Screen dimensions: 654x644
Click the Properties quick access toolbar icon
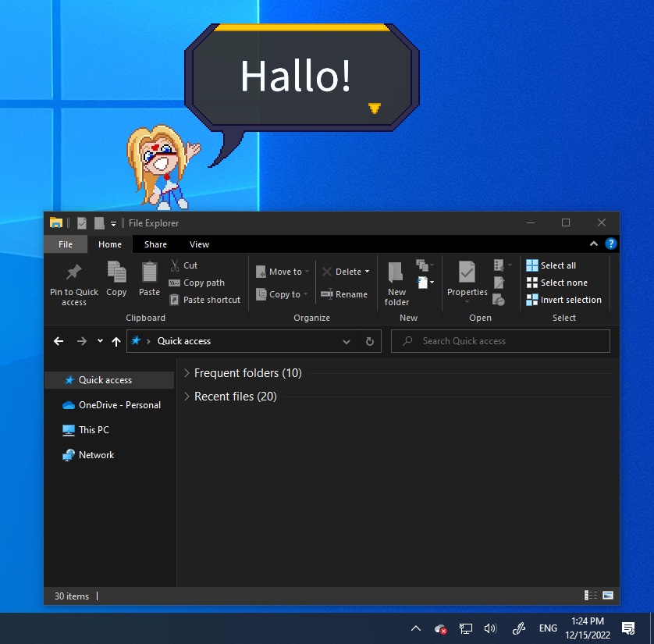pyautogui.click(x=82, y=223)
